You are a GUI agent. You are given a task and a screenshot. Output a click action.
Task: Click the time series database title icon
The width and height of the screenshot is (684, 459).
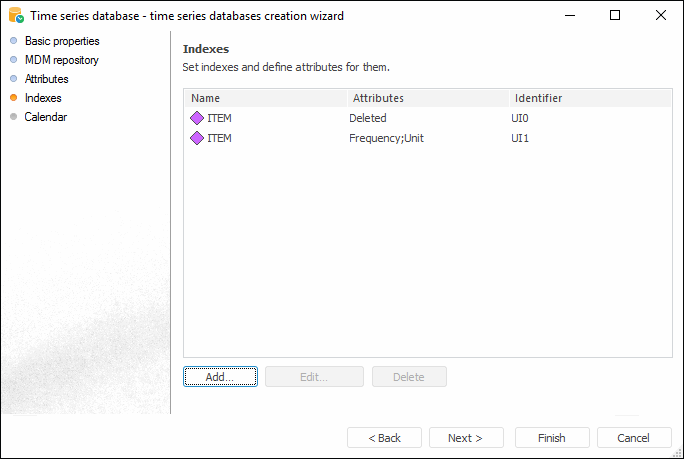16,16
